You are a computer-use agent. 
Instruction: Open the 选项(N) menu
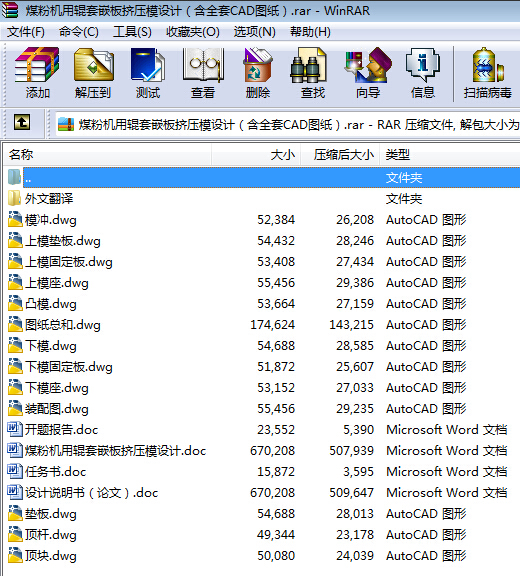[254, 32]
